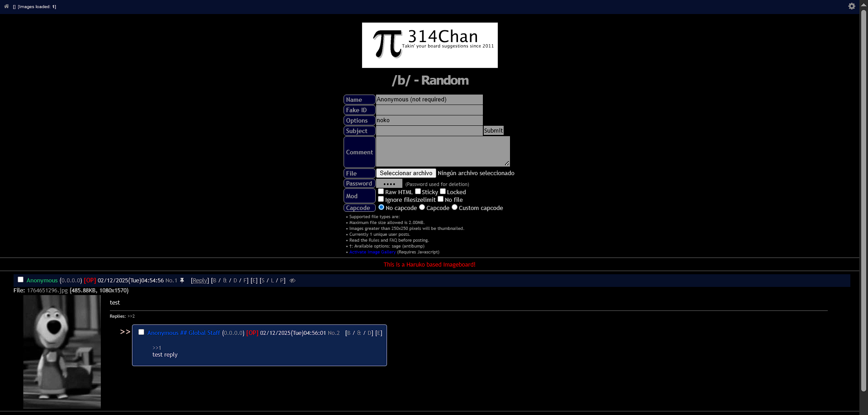868x415 pixels.
Task: Open the Reply link on post No.1
Action: point(200,281)
